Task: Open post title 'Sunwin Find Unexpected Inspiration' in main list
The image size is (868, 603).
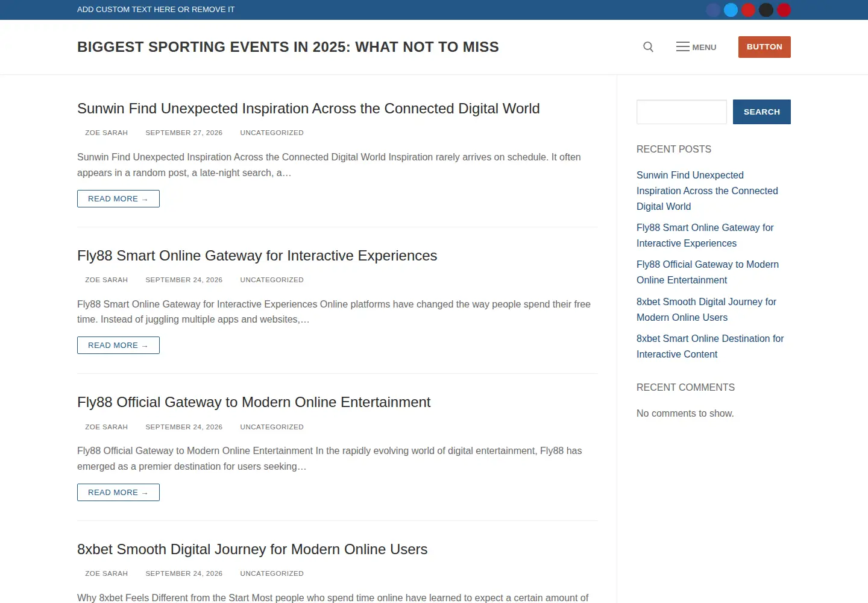Action: pyautogui.click(x=309, y=109)
